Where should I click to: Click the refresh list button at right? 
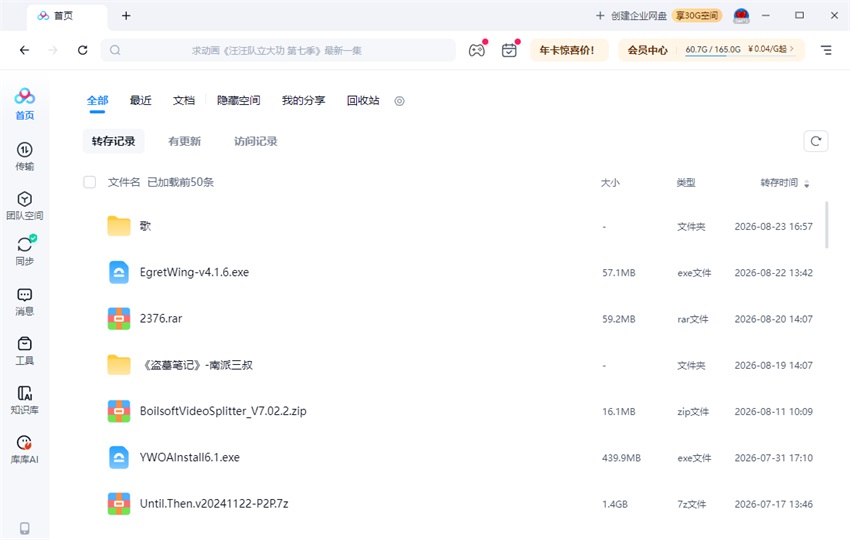point(815,142)
